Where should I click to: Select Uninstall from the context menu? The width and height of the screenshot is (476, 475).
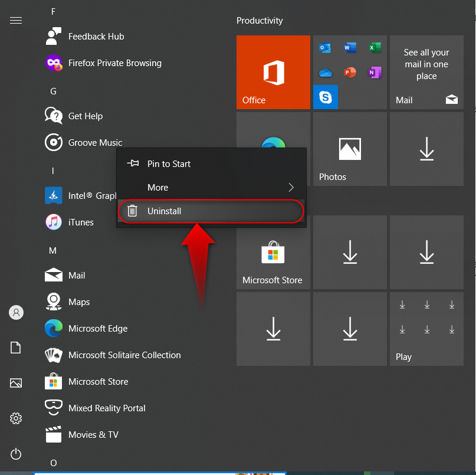(211, 211)
